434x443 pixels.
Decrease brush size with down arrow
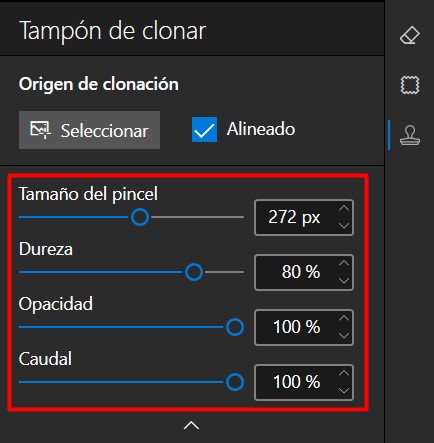tap(344, 226)
